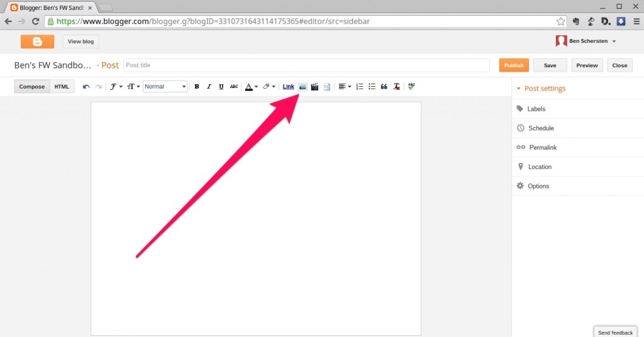Open the Normal paragraph format dropdown
This screenshot has height=337, width=644.
(165, 87)
